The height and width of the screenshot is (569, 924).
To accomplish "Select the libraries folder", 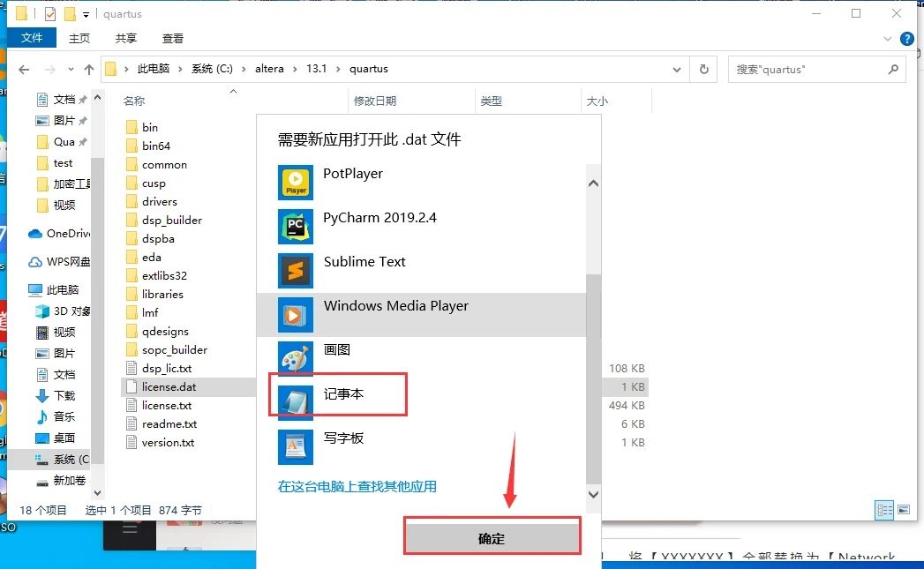I will (x=155, y=294).
